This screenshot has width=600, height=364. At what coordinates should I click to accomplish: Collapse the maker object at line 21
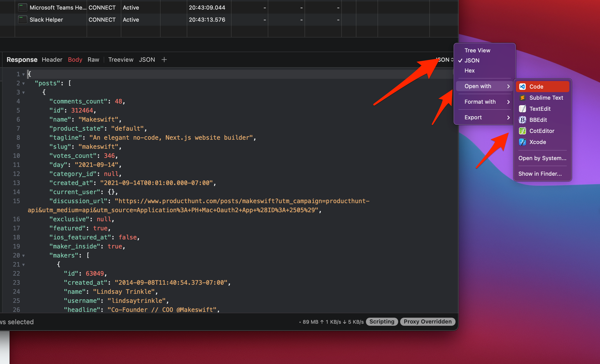pyautogui.click(x=23, y=265)
